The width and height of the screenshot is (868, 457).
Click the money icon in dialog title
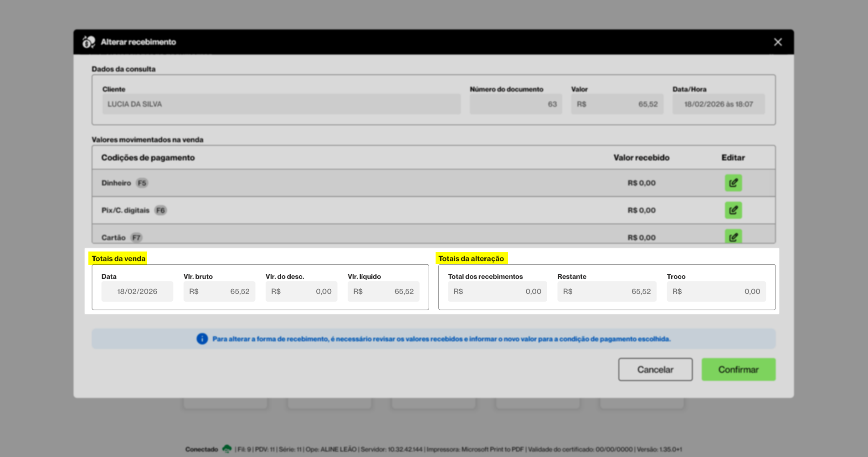[x=88, y=42]
